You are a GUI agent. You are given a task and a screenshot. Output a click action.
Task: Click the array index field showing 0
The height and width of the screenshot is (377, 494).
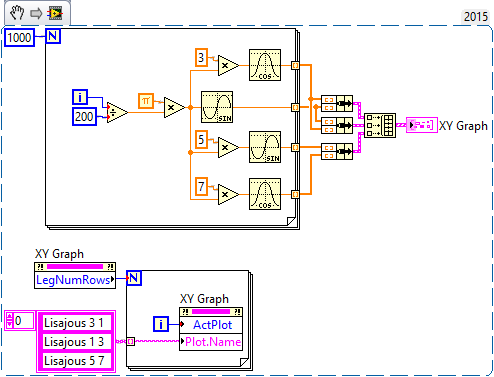pos(23,321)
